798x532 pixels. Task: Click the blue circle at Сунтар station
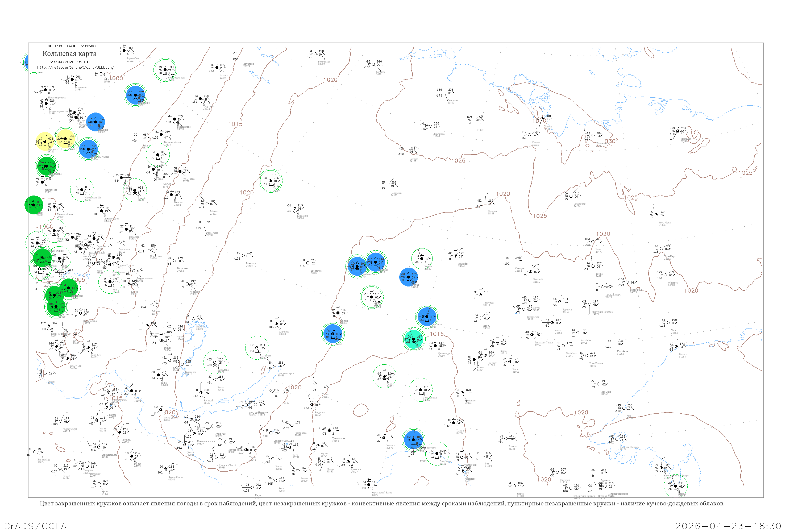coord(409,277)
